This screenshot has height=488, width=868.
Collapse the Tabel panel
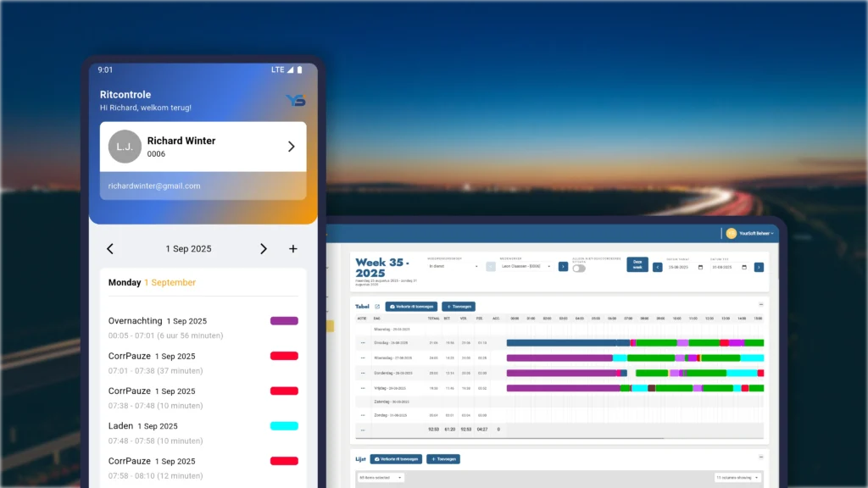pyautogui.click(x=760, y=304)
